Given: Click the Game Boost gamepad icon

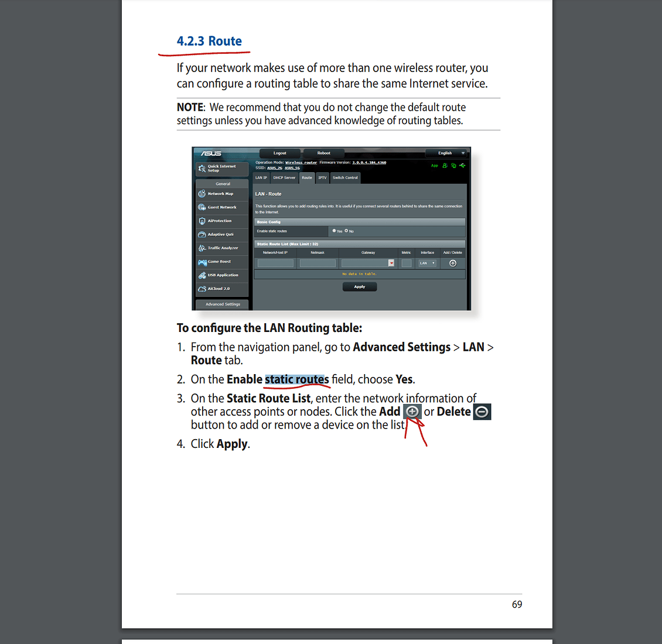Looking at the screenshot, I should 202,262.
